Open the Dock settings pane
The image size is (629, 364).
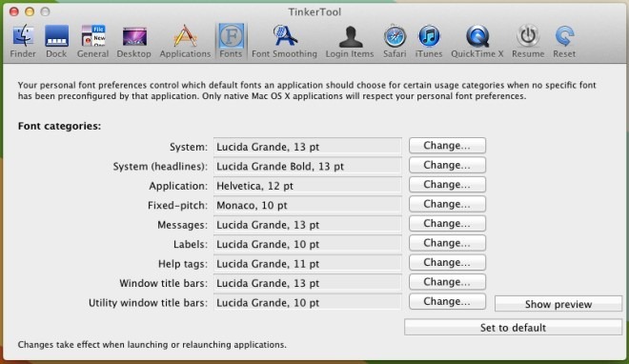(56, 41)
